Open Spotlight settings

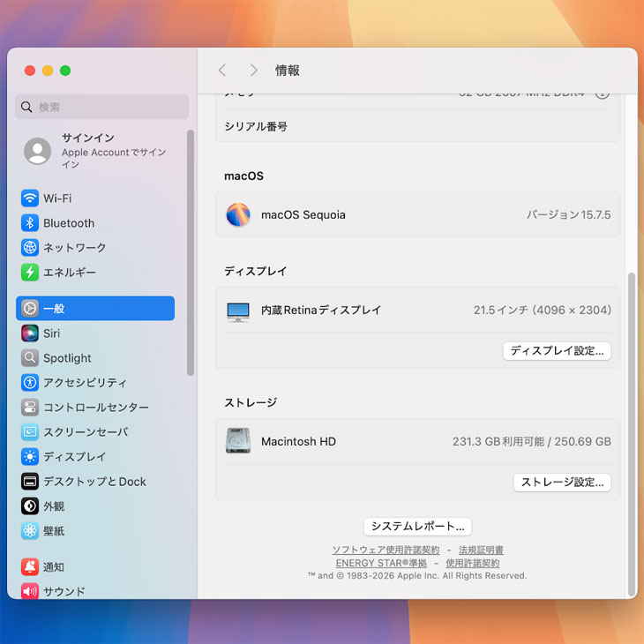[67, 358]
